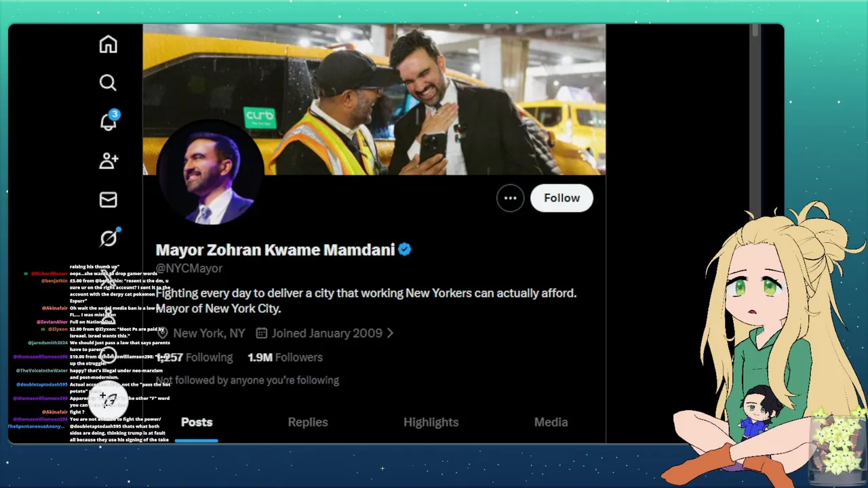868x488 pixels.
Task: Open the Search and Explore icon
Action: pyautogui.click(x=108, y=83)
